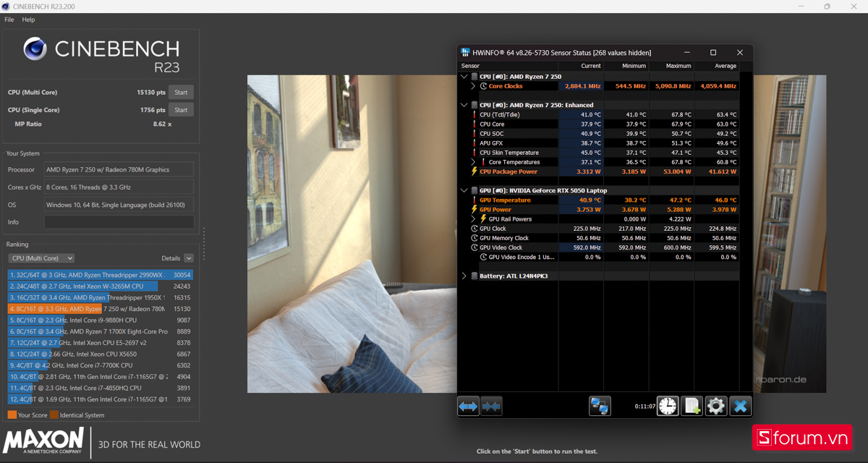
Task: Click the MAXON logo
Action: point(43,441)
